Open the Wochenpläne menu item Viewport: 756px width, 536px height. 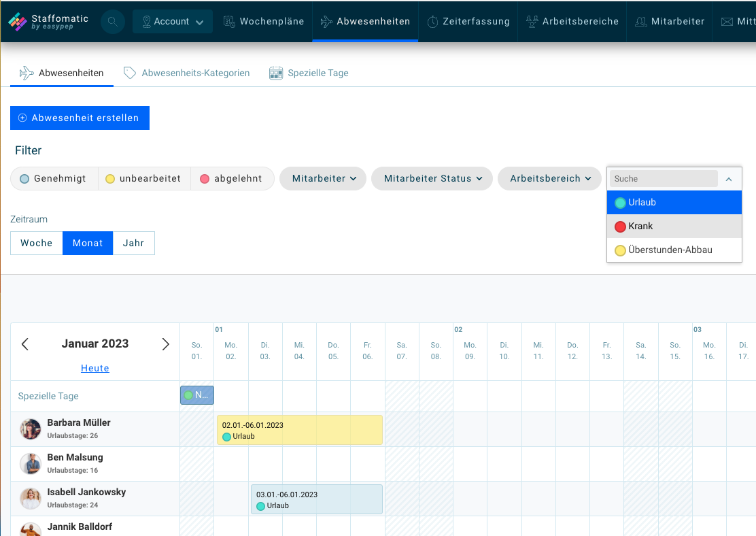(x=264, y=21)
